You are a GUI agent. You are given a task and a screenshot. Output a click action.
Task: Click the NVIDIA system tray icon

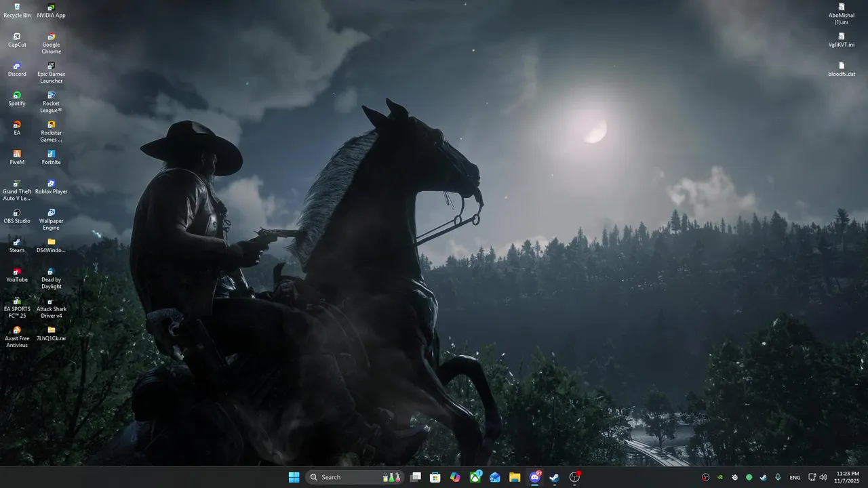tap(720, 477)
